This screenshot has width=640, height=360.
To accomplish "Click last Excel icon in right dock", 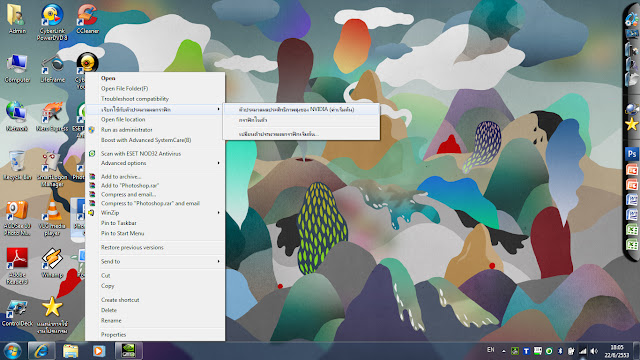I will pyautogui.click(x=632, y=245).
